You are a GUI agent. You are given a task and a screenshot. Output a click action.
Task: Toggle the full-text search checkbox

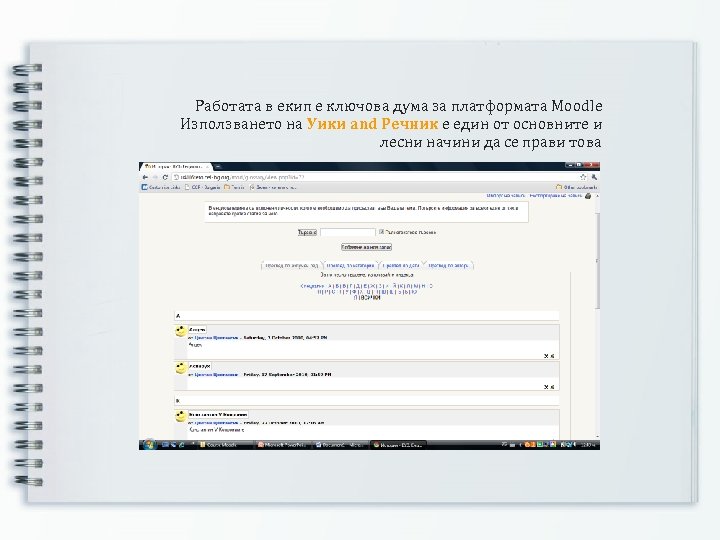coord(381,232)
